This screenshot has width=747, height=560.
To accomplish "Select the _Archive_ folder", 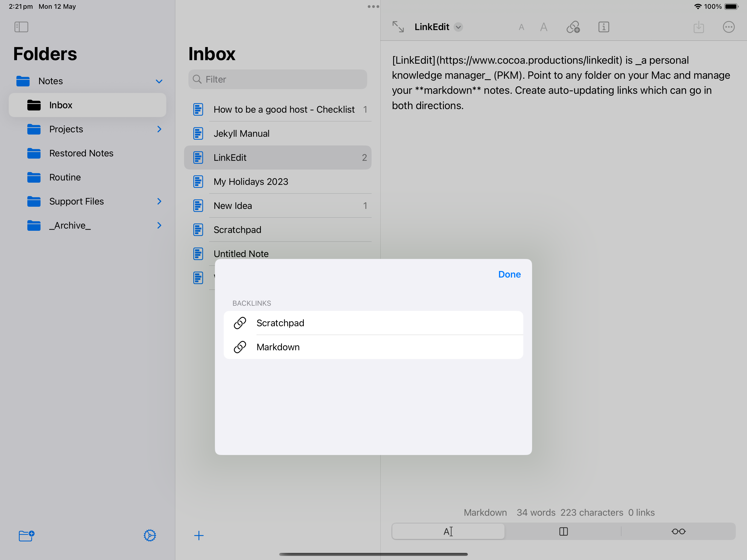I will point(87,225).
